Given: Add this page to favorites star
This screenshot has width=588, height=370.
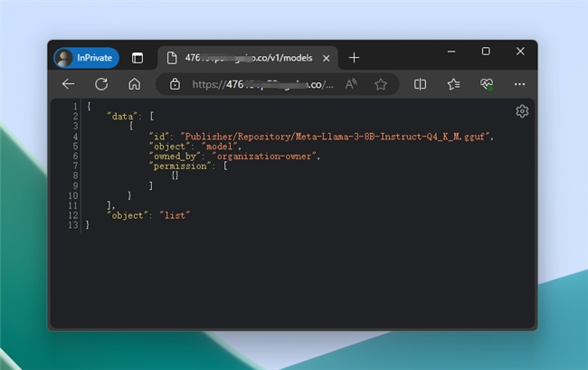Looking at the screenshot, I should coord(381,84).
